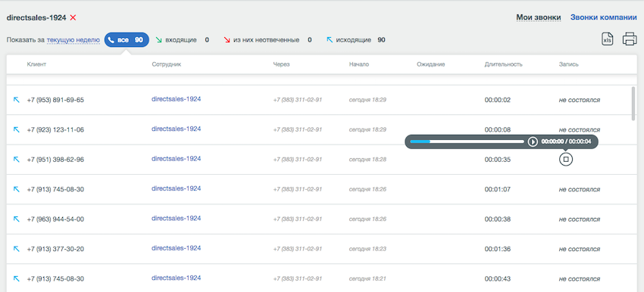Click start time 'сегодня 18:28'
The width and height of the screenshot is (644, 292).
367,160
